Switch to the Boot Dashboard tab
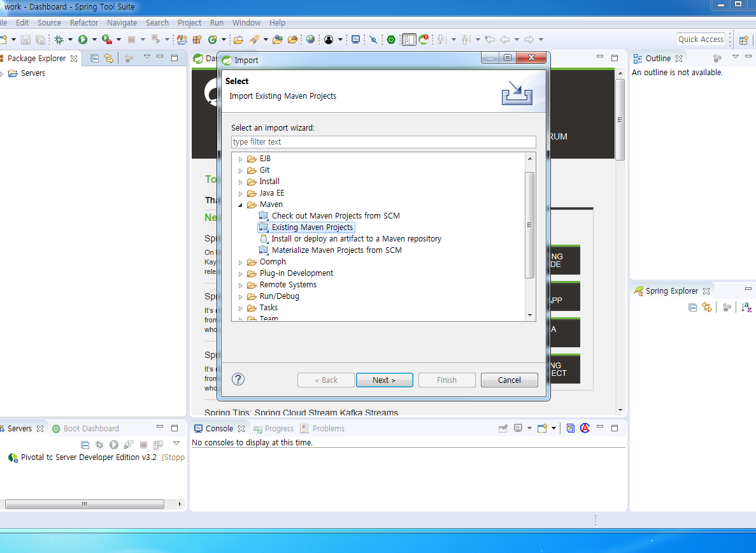The width and height of the screenshot is (756, 553). (x=86, y=429)
